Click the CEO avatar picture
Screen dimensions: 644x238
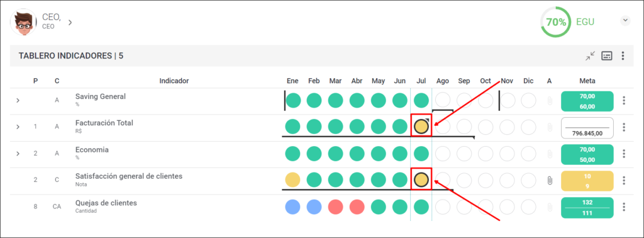click(23, 22)
